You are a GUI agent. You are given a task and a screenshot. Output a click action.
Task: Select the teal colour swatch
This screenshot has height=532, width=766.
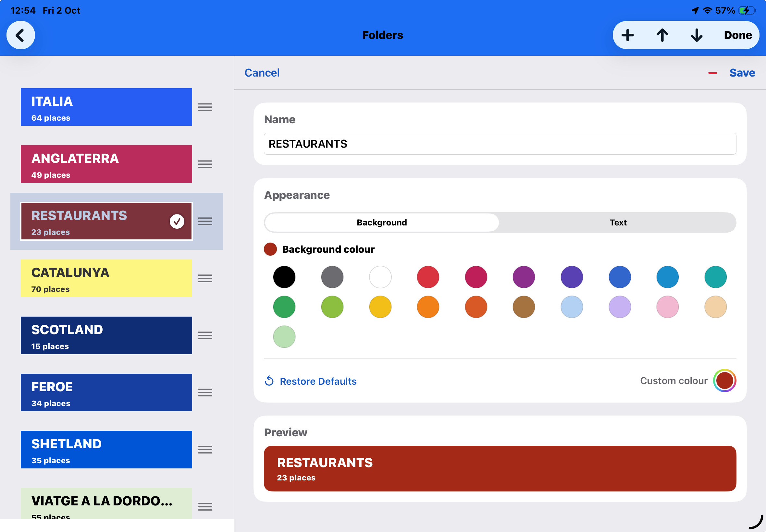coord(715,277)
